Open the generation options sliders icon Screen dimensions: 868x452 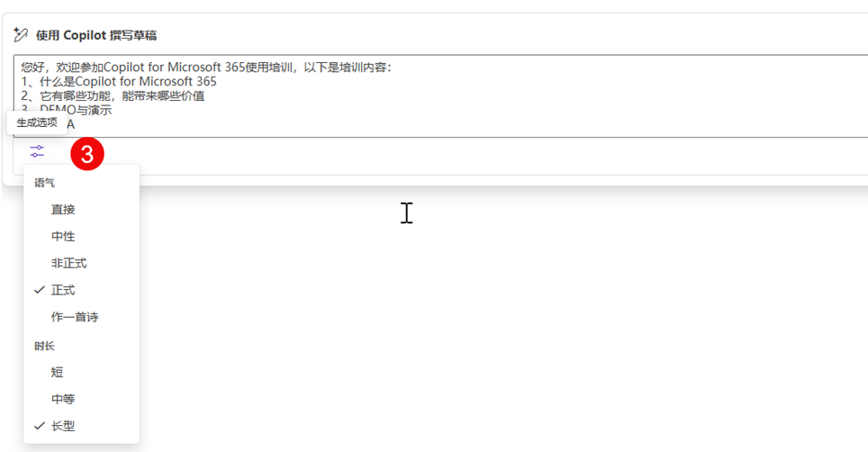(x=37, y=151)
